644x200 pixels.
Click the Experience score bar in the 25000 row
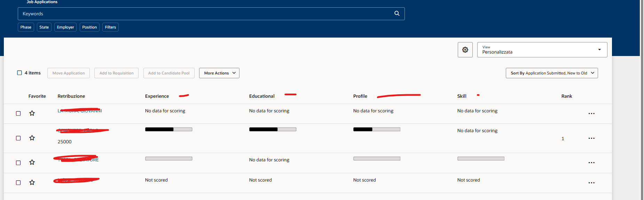[169, 129]
